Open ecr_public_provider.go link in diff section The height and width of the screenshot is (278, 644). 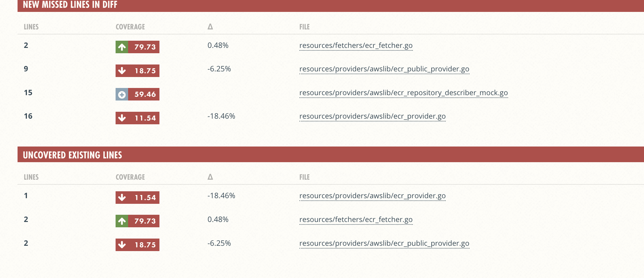[384, 69]
